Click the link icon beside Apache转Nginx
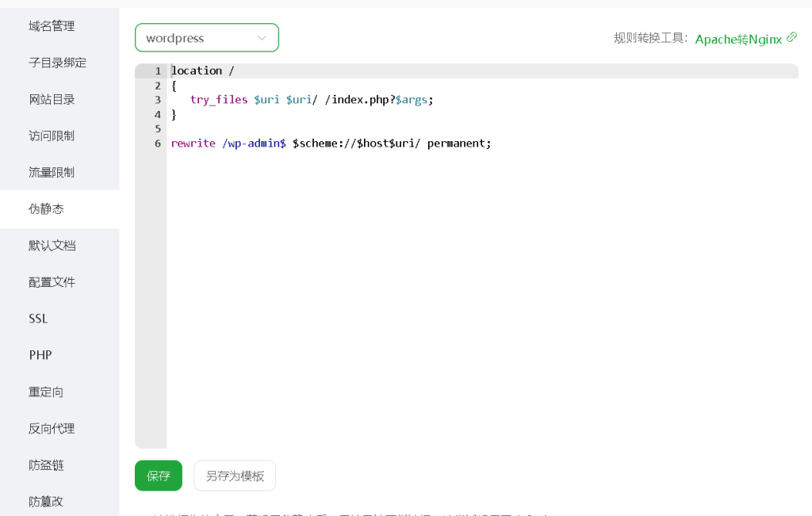Screen dimensions: 812x516 791,37
